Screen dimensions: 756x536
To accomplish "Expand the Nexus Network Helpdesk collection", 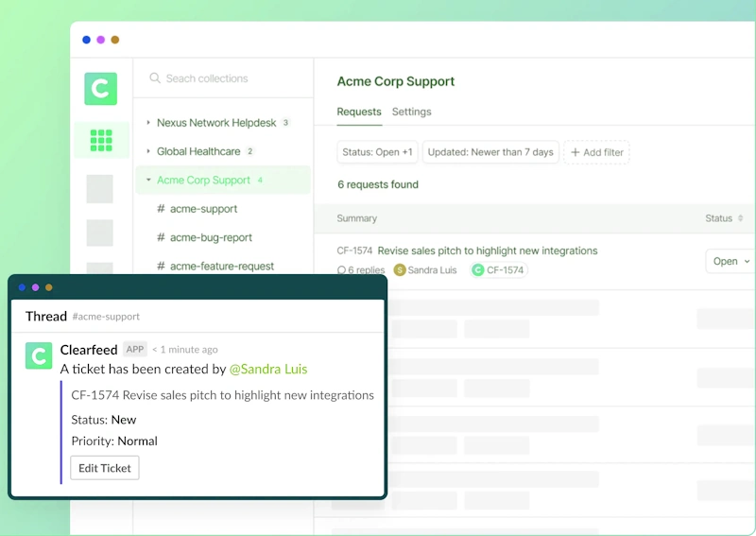I will pos(148,123).
